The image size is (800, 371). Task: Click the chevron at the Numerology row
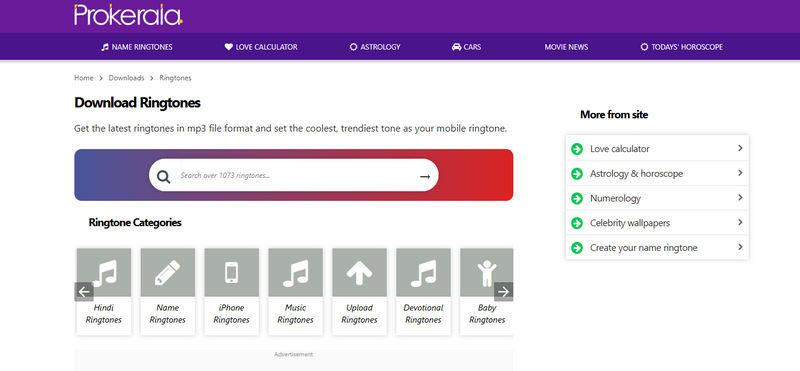[740, 197]
